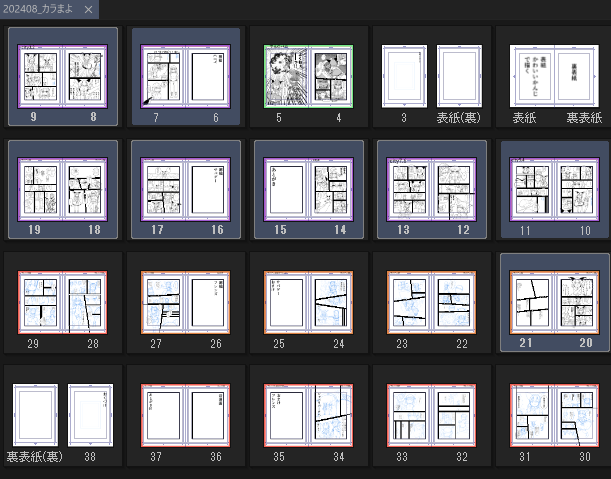Select the 表紙 and 裏表紙 cover spread

tap(554, 76)
